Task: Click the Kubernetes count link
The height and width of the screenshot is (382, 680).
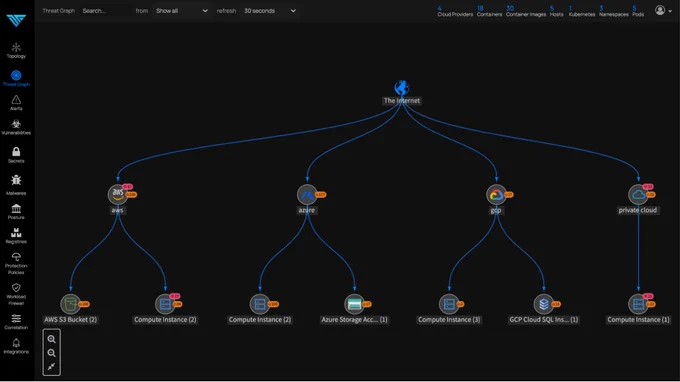Action: (582, 11)
